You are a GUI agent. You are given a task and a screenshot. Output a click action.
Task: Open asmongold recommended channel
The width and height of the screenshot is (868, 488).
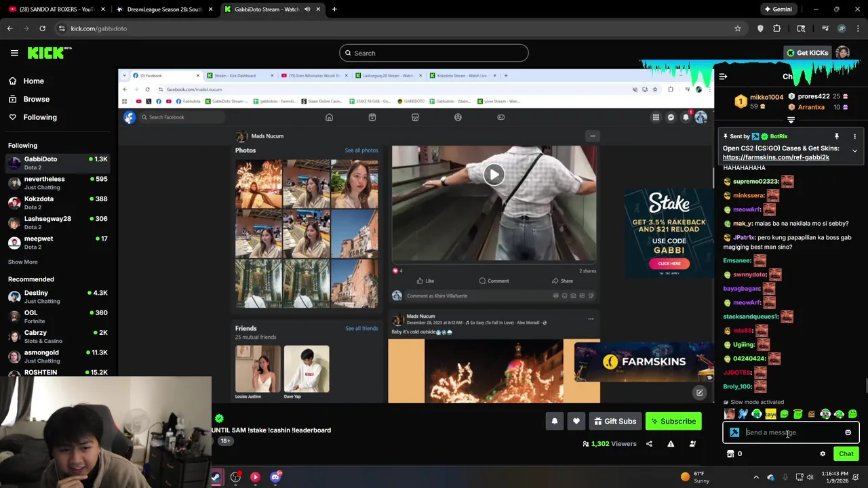[58, 357]
